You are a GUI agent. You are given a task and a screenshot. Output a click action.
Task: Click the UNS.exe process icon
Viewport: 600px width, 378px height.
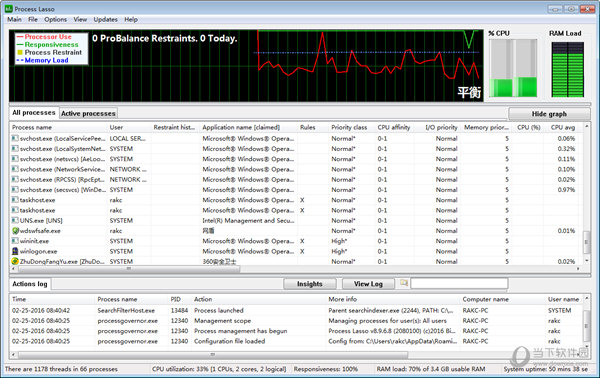[x=15, y=220]
